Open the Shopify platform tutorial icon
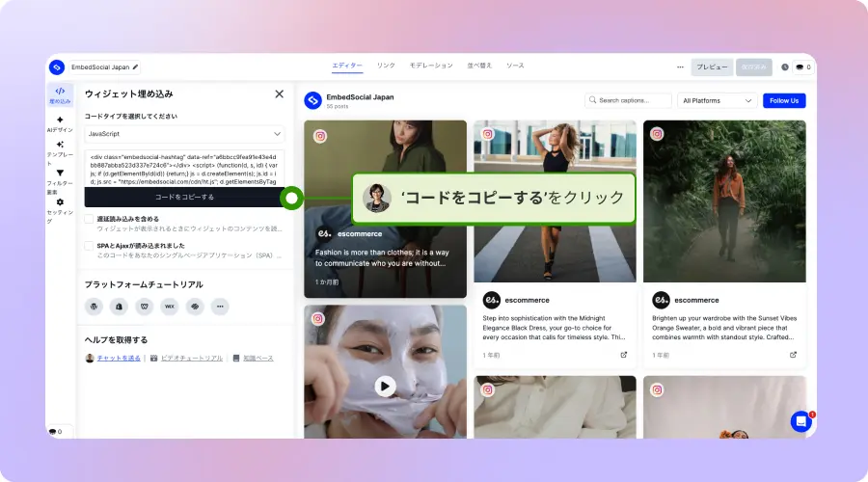The width and height of the screenshot is (868, 482). coord(119,306)
